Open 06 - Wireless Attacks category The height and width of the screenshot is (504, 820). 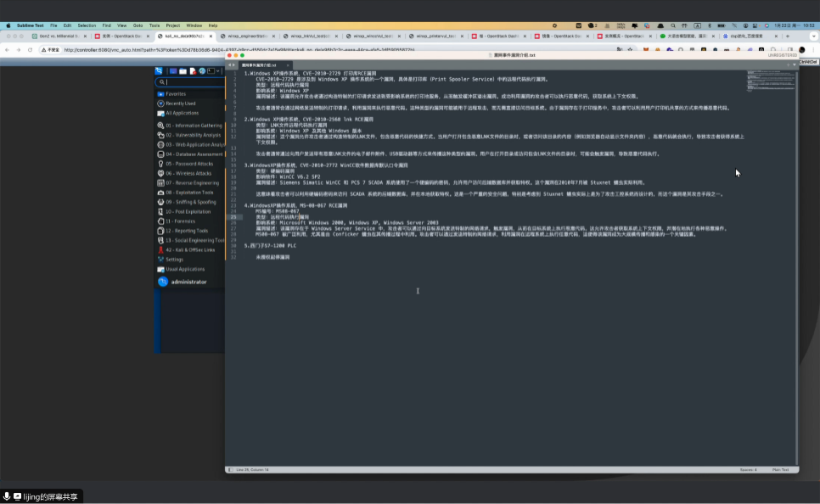point(188,173)
